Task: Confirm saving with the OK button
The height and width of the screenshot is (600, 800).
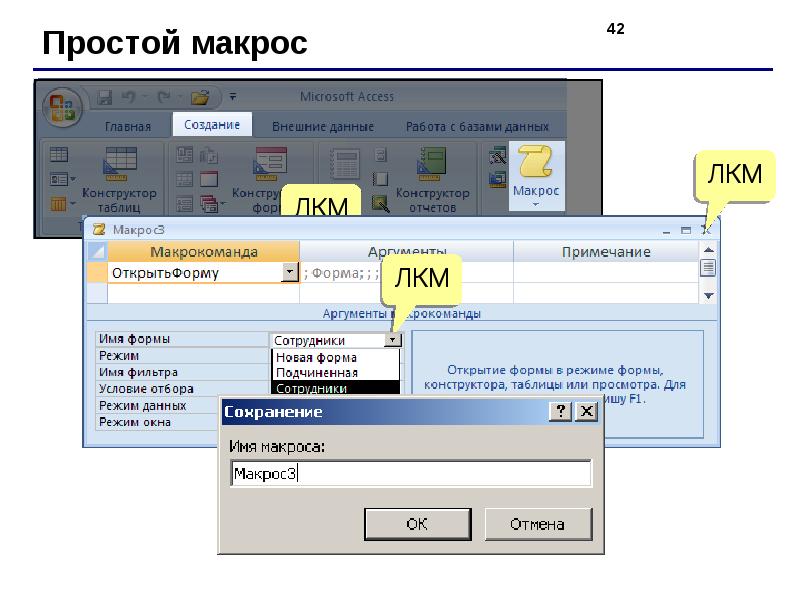Action: point(417,524)
